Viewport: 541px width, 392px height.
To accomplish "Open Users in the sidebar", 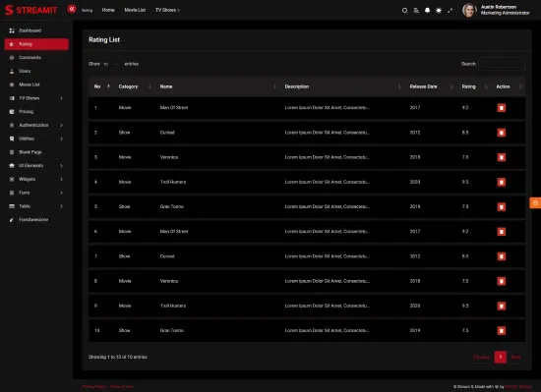I will click(36, 71).
